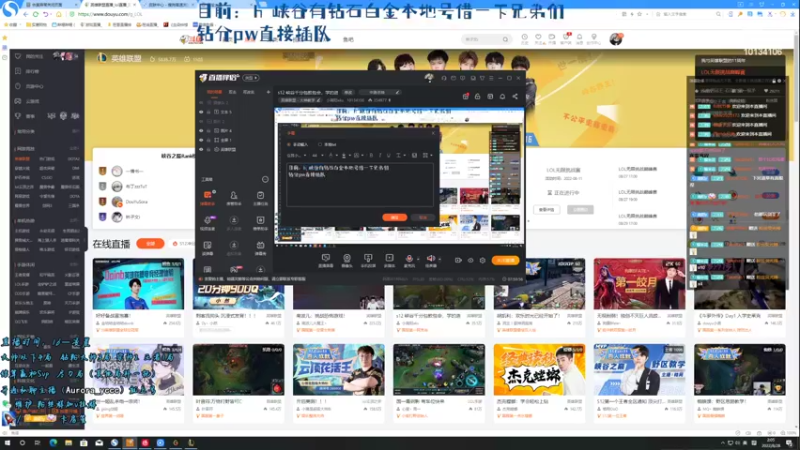Image resolution: width=800 pixels, height=450 pixels.
Task: Click the pencil edit icon beside stream title
Action: click(397, 92)
